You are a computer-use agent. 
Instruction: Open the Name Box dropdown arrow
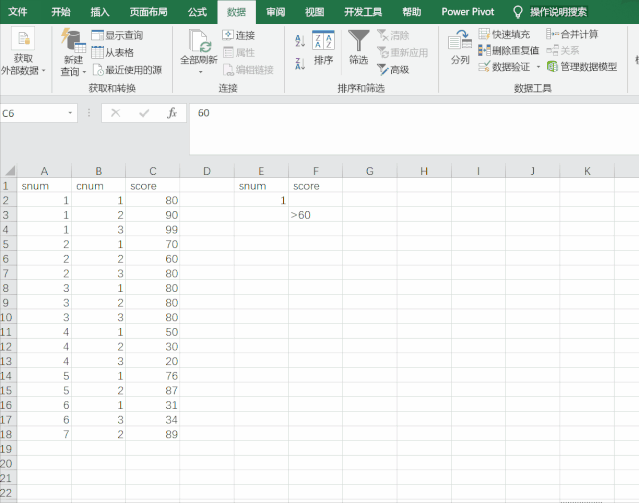(70, 113)
